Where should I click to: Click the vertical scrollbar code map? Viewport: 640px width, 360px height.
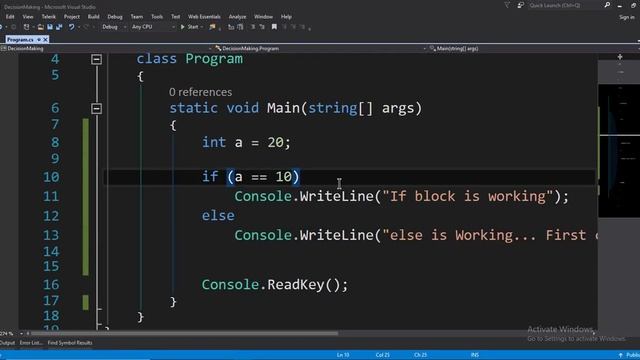[x=619, y=151]
